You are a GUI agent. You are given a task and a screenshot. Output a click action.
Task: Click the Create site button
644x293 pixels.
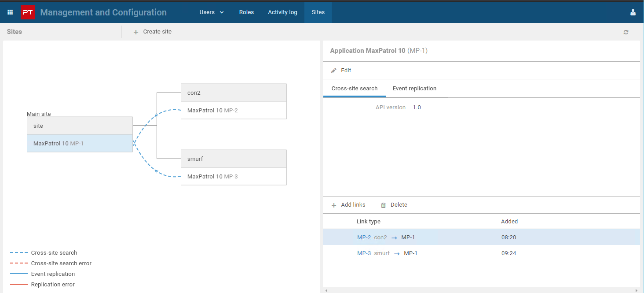point(153,32)
